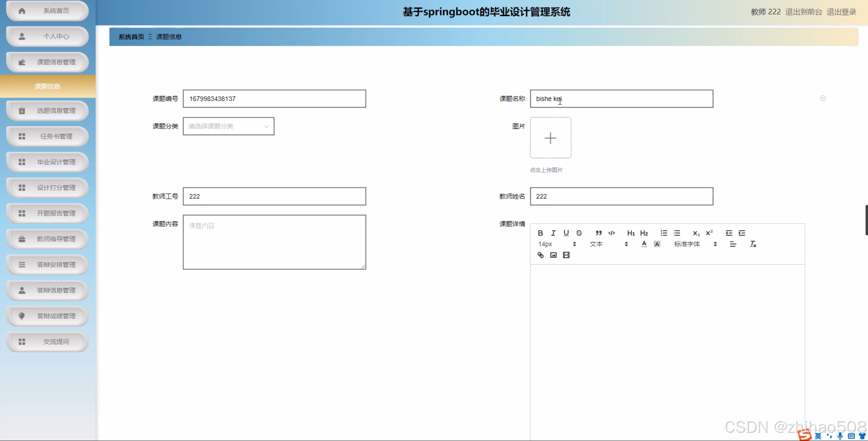Click 退出到前台 link in header
The image size is (868, 441).
click(803, 12)
